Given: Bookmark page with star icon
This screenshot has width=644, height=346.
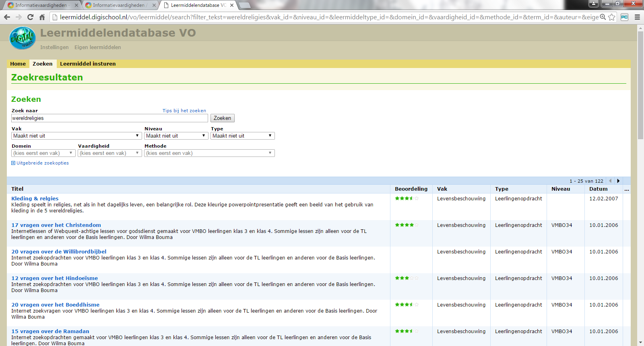Looking at the screenshot, I should pos(611,17).
